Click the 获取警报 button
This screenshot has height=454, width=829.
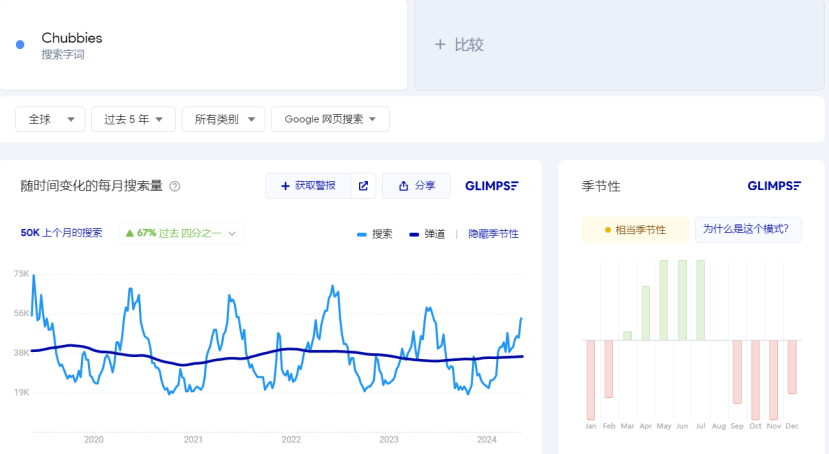coord(308,186)
